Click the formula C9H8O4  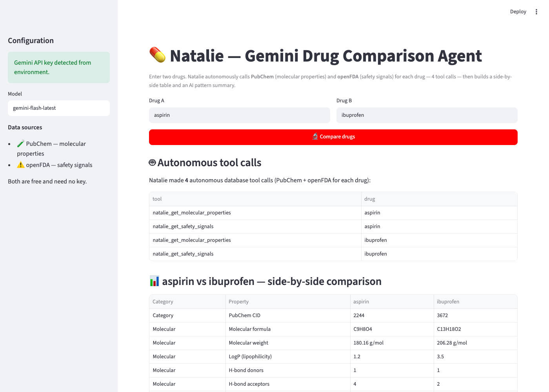(392, 329)
